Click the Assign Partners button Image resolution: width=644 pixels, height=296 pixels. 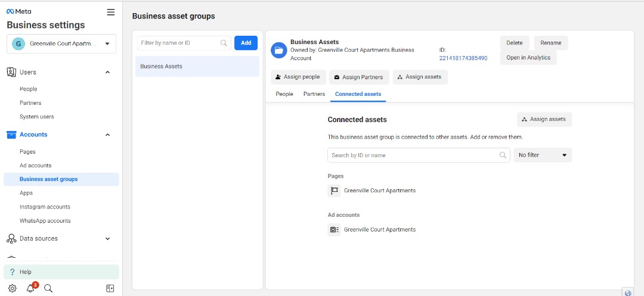pyautogui.click(x=359, y=77)
